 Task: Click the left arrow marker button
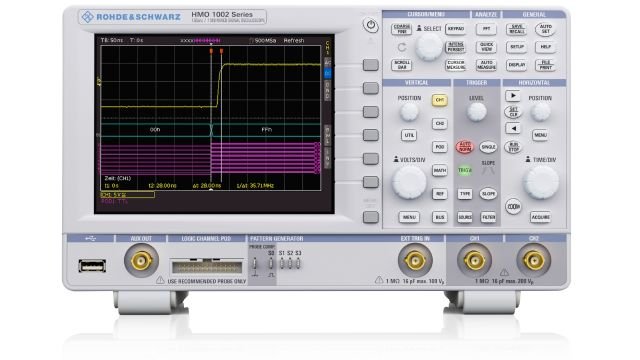click(513, 128)
